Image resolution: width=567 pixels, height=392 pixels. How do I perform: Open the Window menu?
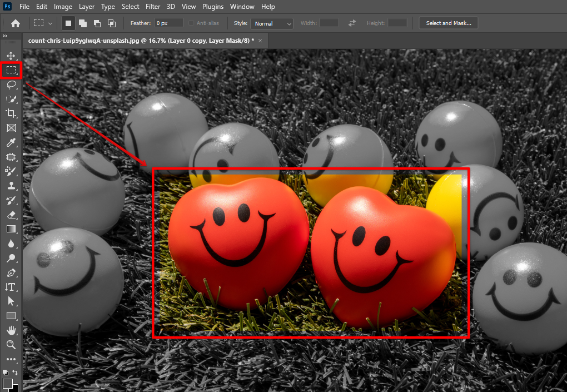[x=242, y=7]
